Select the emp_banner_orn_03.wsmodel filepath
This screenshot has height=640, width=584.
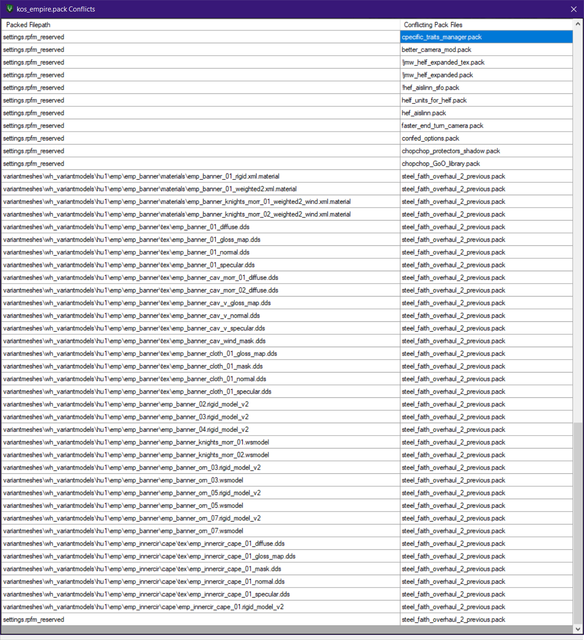pos(200,480)
